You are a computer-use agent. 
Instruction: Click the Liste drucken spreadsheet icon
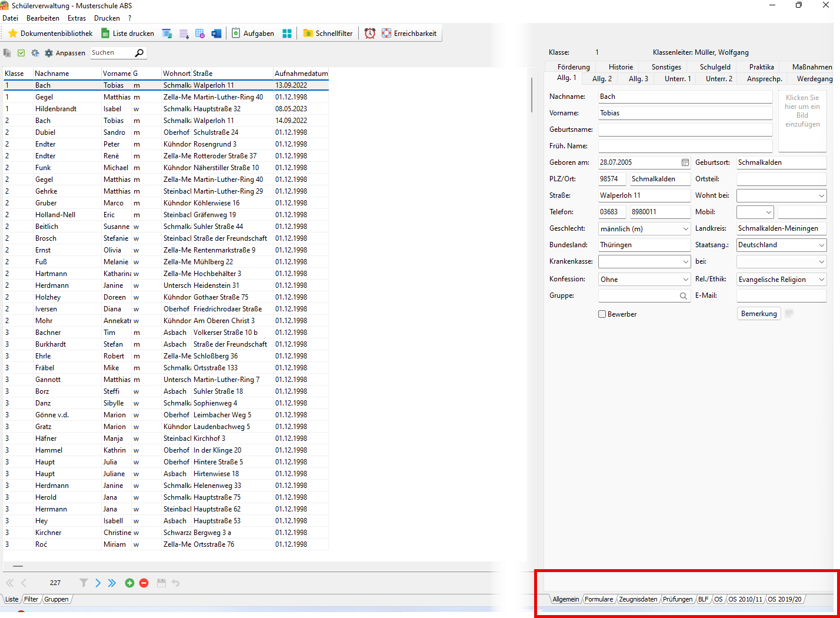pyautogui.click(x=105, y=34)
